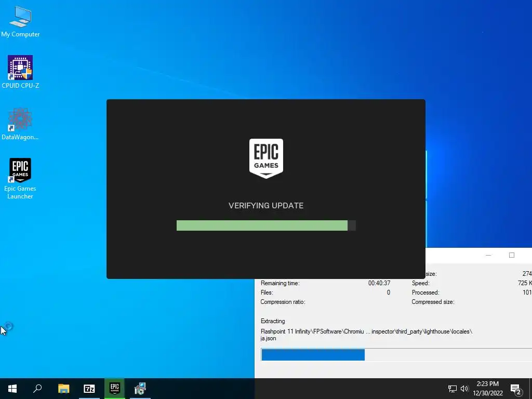Open the My Computer desktop icon

pos(20,21)
